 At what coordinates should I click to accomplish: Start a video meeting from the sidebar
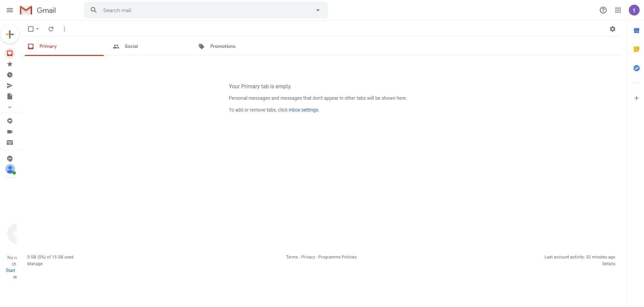(10, 132)
